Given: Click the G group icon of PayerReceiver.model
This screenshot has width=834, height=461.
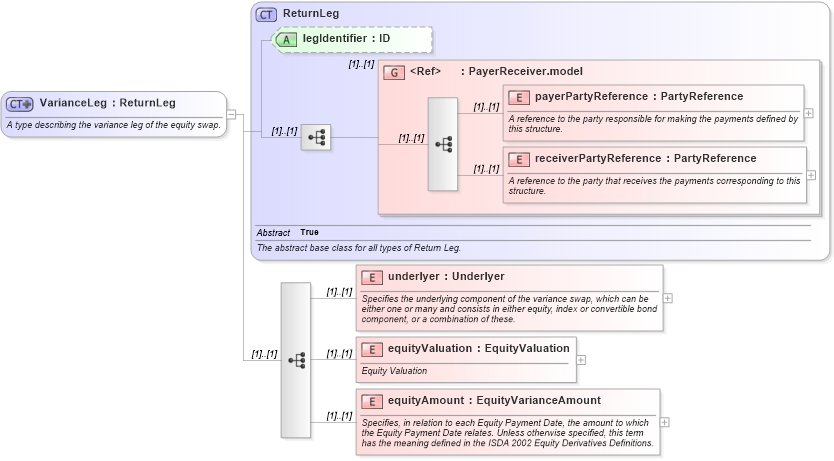Looking at the screenshot, I should click(394, 72).
